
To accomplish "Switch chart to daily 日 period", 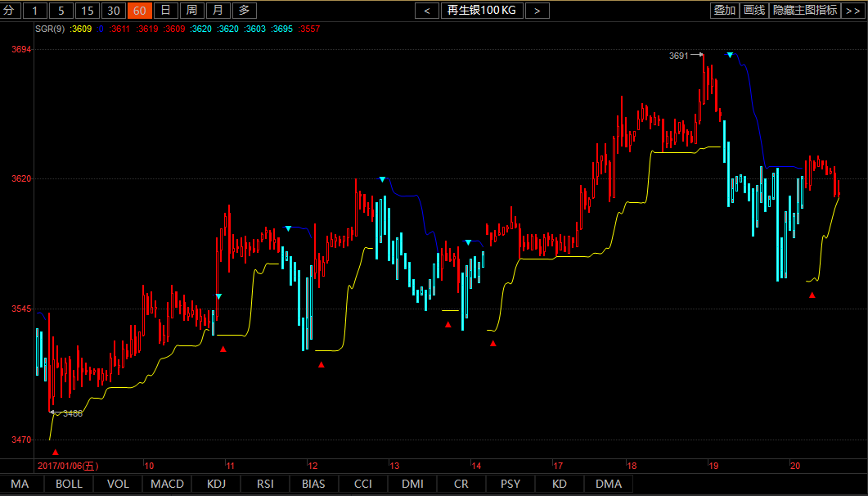I will [165, 11].
